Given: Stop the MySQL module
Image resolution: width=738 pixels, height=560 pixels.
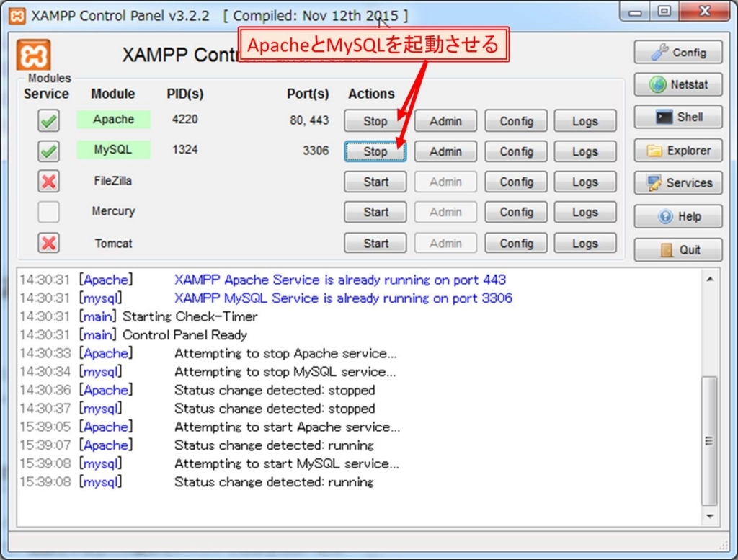Looking at the screenshot, I should pyautogui.click(x=375, y=151).
